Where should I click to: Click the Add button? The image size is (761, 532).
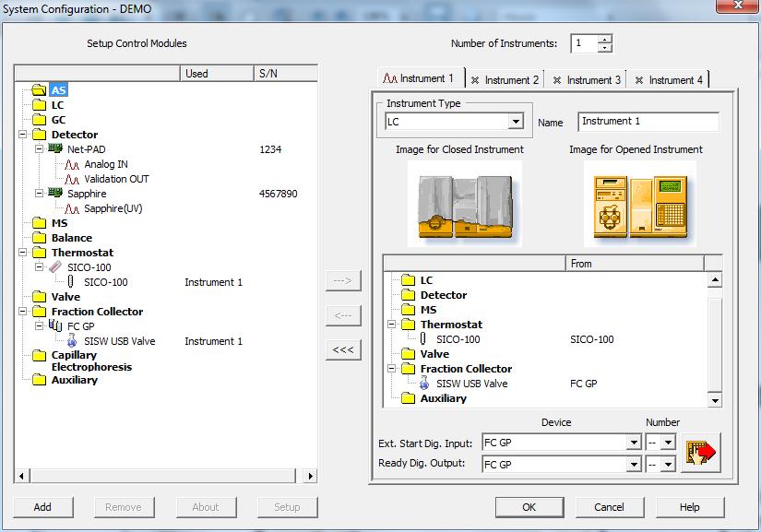[x=42, y=507]
